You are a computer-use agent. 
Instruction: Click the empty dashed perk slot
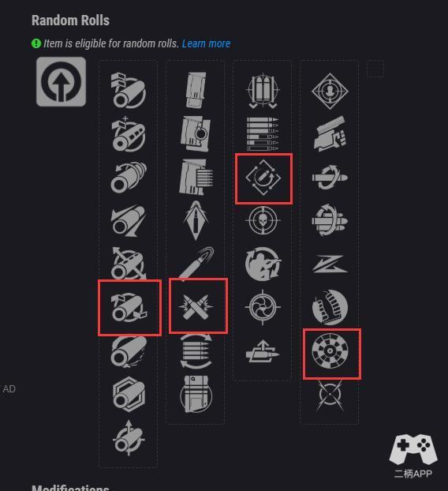375,69
